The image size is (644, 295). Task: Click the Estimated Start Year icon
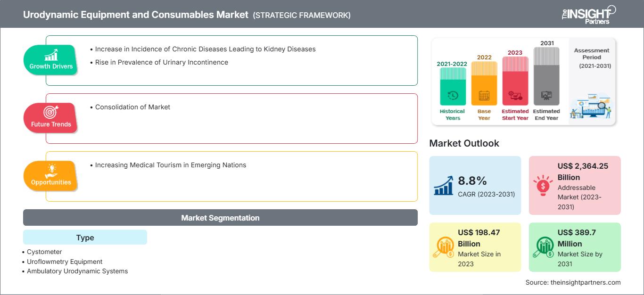pos(515,96)
